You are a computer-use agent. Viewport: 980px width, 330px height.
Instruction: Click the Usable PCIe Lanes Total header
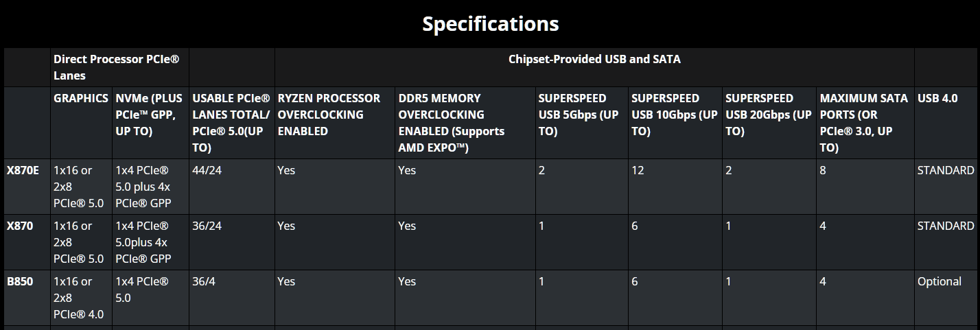[231, 123]
